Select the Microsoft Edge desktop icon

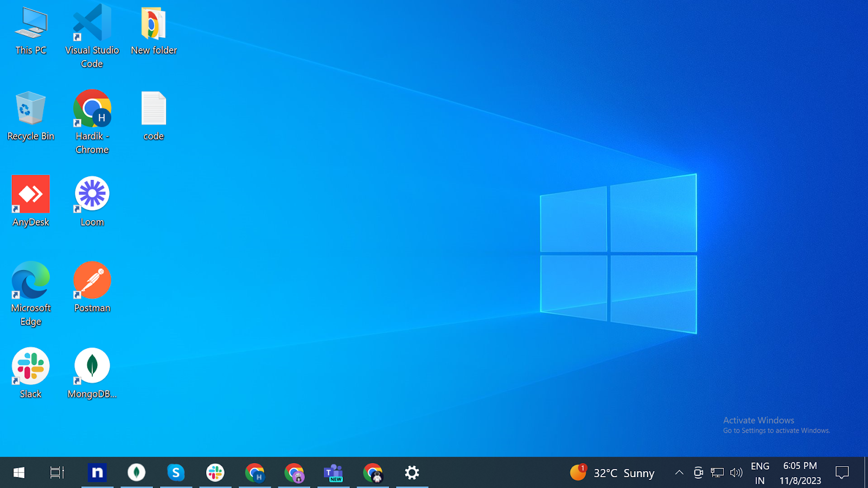point(30,280)
